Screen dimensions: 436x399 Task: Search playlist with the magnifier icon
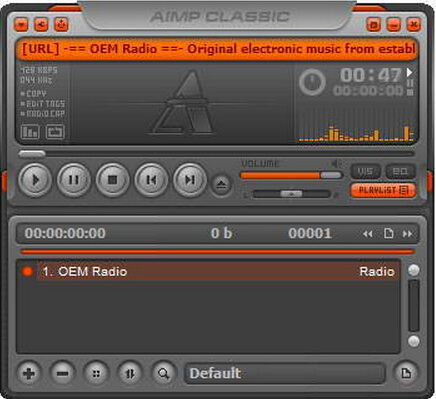point(163,373)
